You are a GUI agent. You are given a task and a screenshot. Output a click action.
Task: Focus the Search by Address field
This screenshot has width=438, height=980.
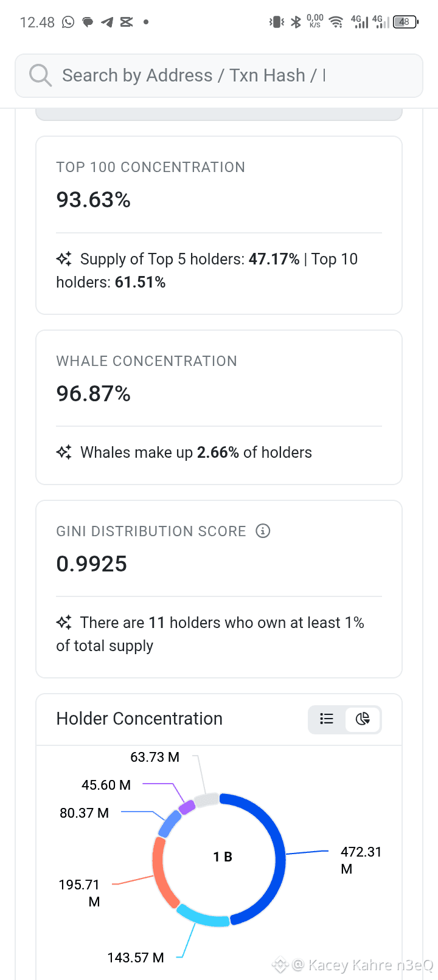(219, 75)
